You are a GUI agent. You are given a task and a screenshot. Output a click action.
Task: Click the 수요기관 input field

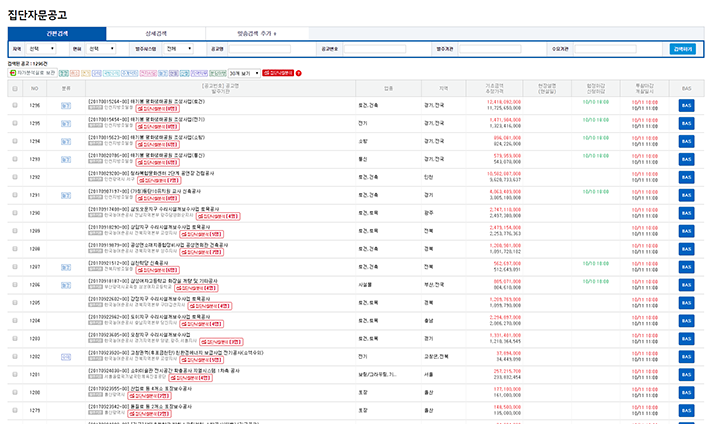605,49
